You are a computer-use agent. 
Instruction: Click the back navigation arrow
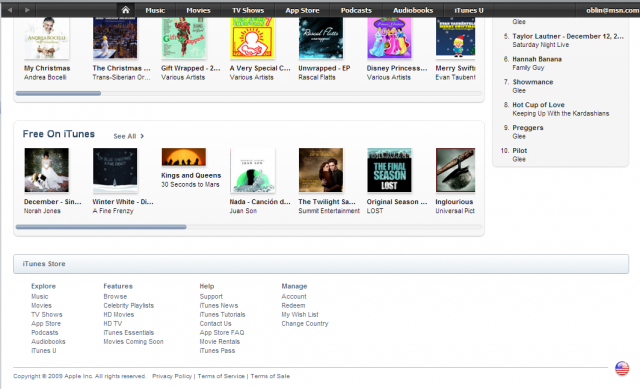point(10,10)
